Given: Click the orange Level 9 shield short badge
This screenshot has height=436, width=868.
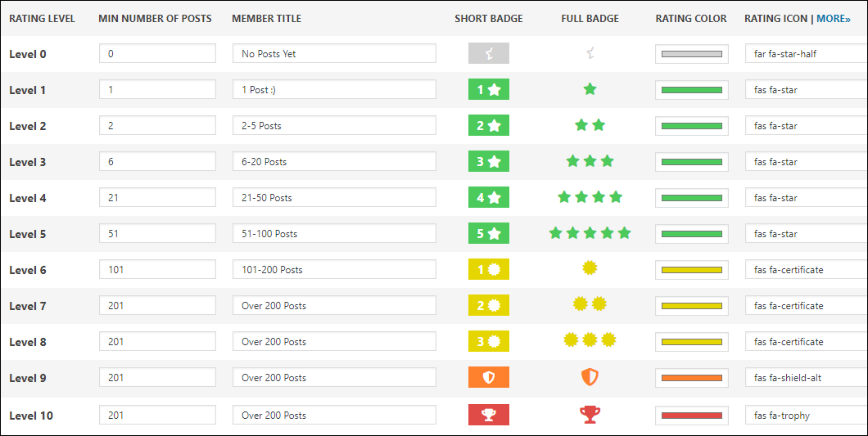Looking at the screenshot, I should 489,378.
